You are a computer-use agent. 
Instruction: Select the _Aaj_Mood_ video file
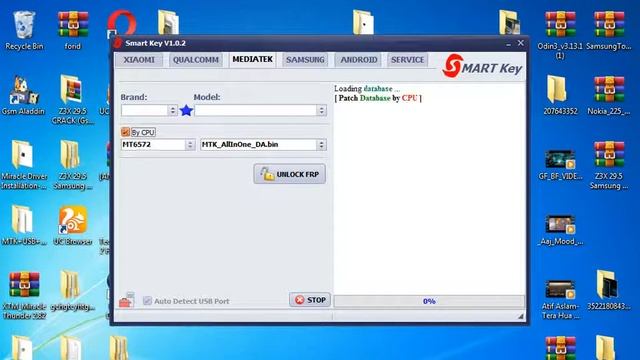tap(560, 230)
